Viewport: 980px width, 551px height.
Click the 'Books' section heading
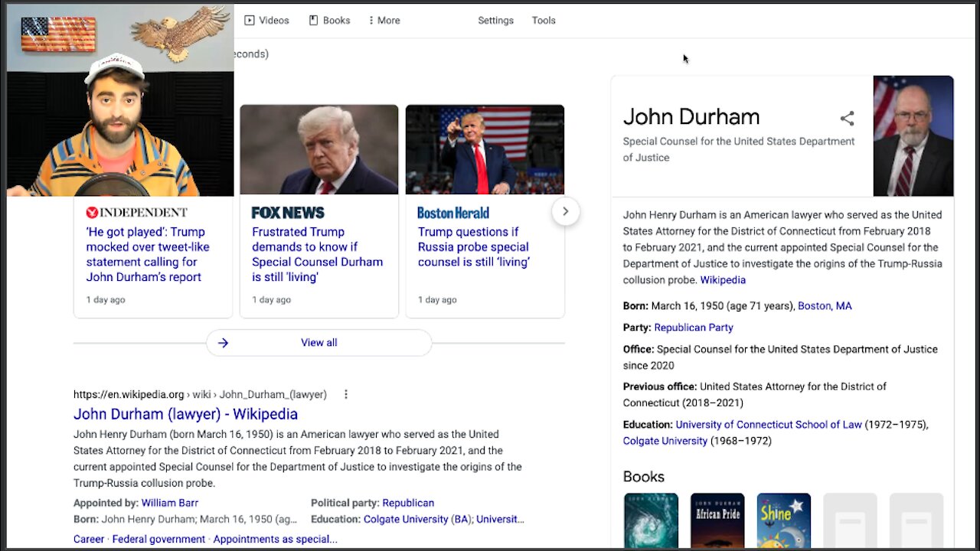[644, 477]
